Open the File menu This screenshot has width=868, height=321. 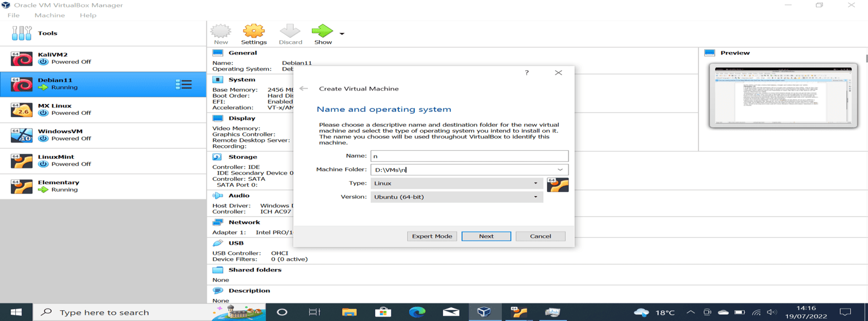click(14, 15)
